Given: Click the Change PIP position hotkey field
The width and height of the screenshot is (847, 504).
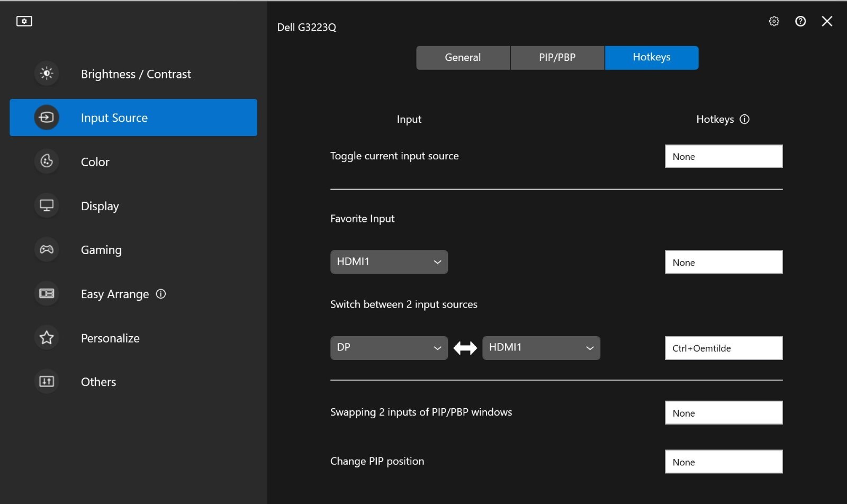Looking at the screenshot, I should 724,462.
